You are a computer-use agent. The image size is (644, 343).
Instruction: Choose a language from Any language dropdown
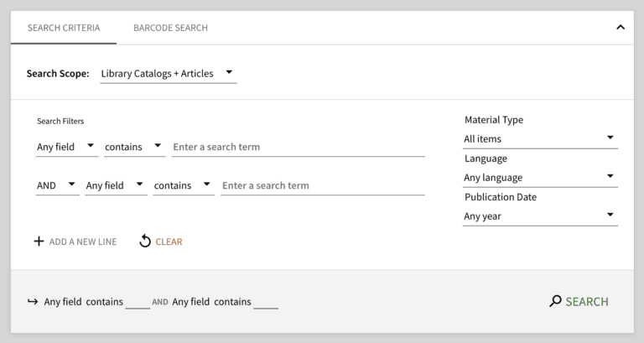[x=540, y=177]
